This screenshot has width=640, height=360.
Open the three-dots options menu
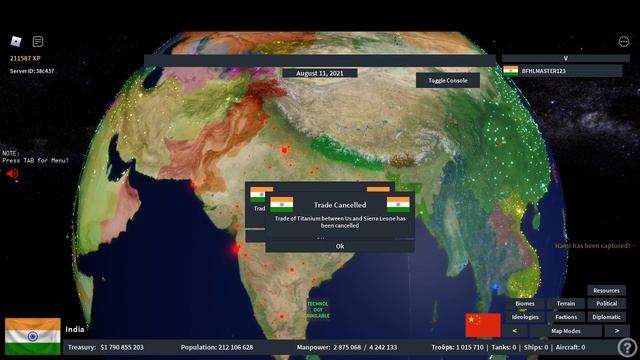[x=623, y=41]
